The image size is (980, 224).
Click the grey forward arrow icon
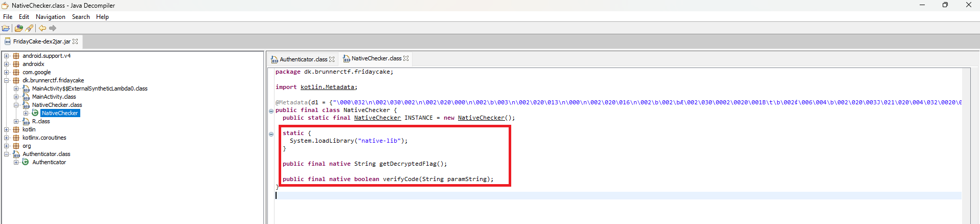coord(53,28)
